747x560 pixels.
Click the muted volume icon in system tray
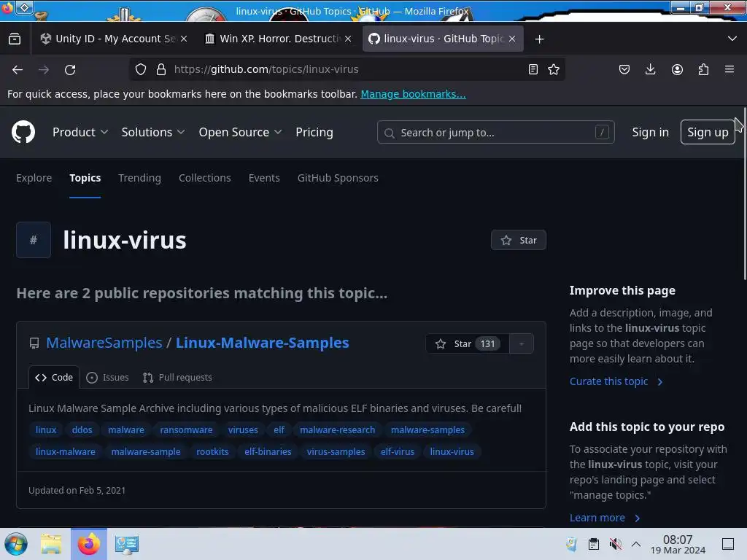(x=615, y=544)
